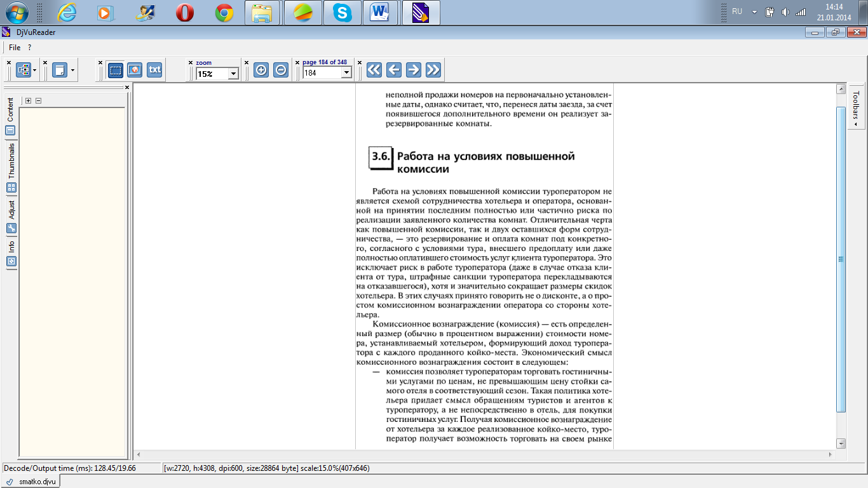Open Microsoft Word from the taskbar
The width and height of the screenshot is (868, 488).
click(x=381, y=12)
